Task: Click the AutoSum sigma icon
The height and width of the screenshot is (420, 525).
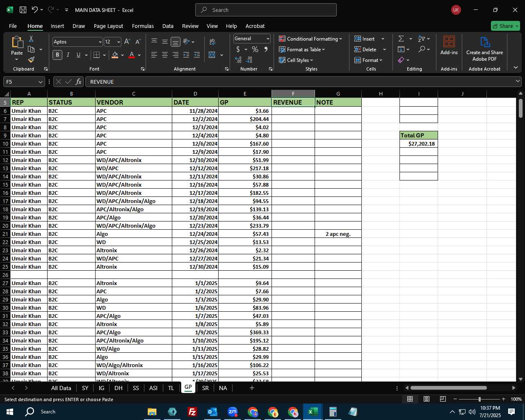Action: tap(401, 39)
